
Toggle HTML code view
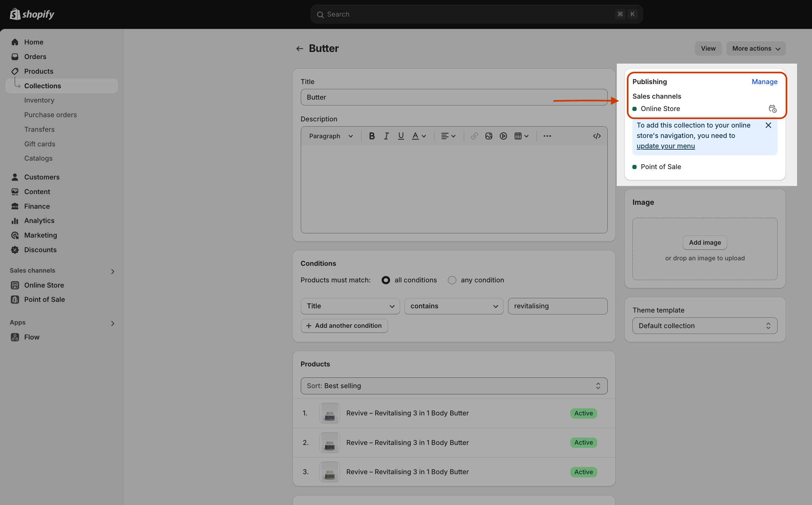pos(597,136)
